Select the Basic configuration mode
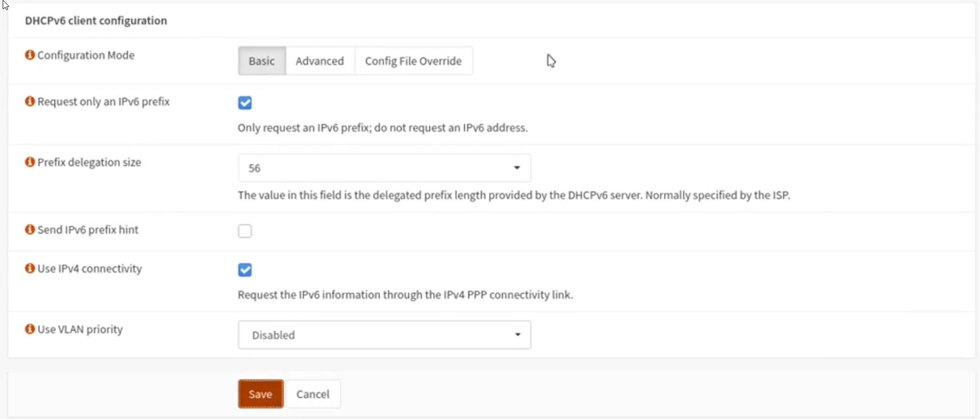 (262, 61)
